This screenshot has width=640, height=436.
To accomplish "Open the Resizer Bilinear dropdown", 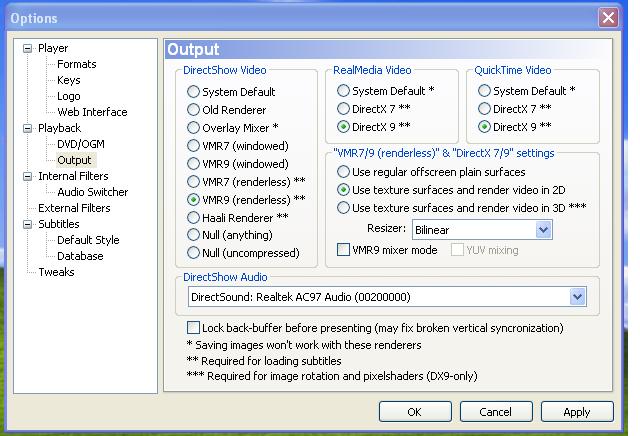I will click(x=543, y=230).
